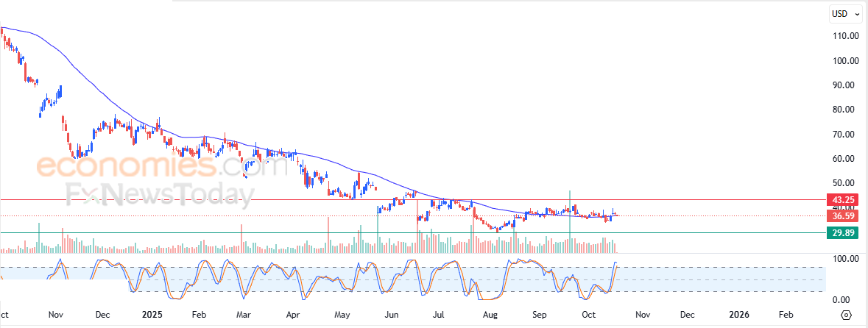
Task: Select the green 29.89 price label
Action: [842, 233]
